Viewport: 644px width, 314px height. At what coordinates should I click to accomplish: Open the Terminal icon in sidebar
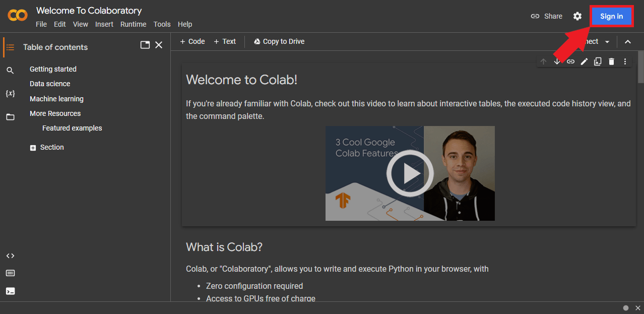pyautogui.click(x=10, y=291)
